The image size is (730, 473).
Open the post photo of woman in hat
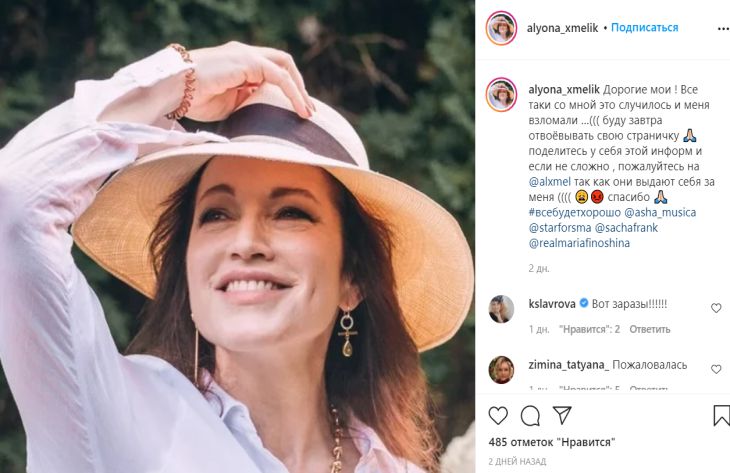237,236
